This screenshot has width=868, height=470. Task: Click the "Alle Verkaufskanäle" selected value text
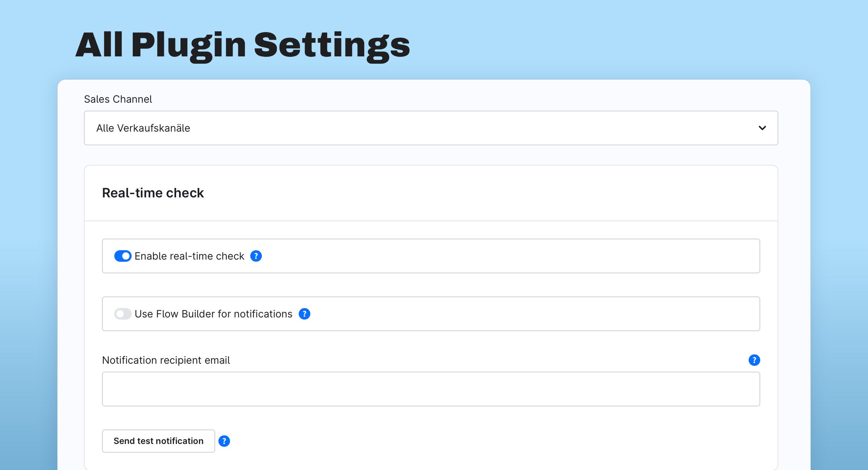click(x=143, y=128)
